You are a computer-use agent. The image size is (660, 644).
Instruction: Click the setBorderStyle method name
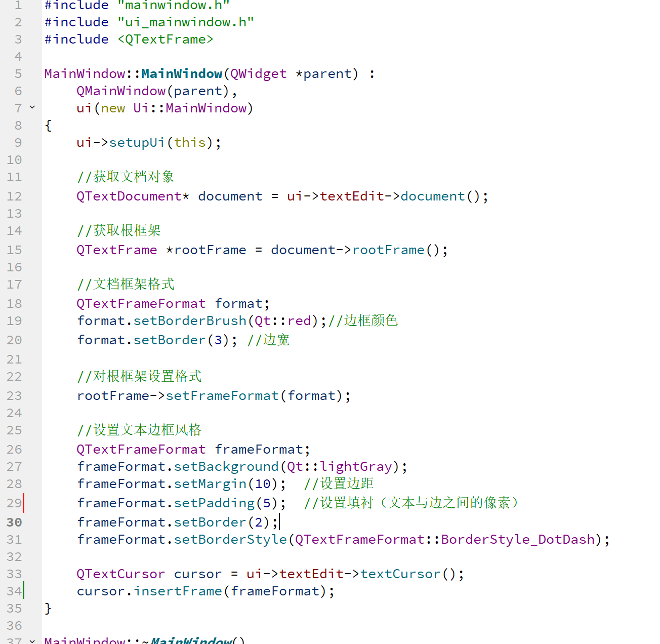click(x=230, y=540)
